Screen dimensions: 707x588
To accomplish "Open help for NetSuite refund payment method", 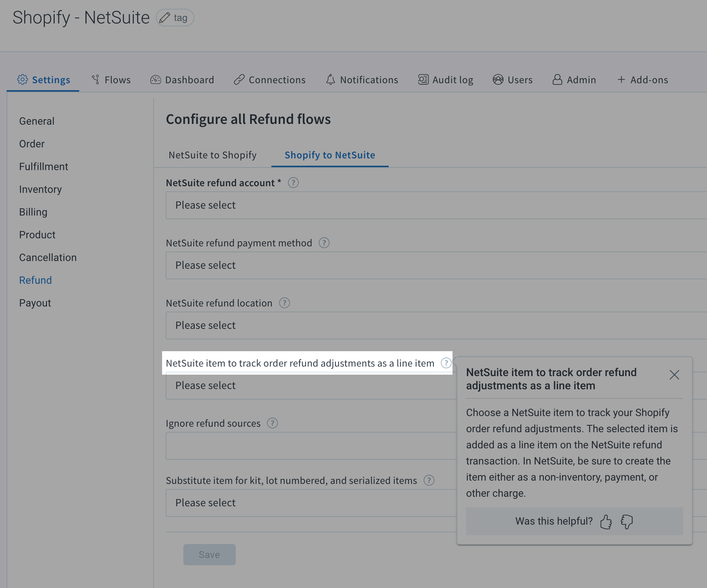I will tap(324, 243).
